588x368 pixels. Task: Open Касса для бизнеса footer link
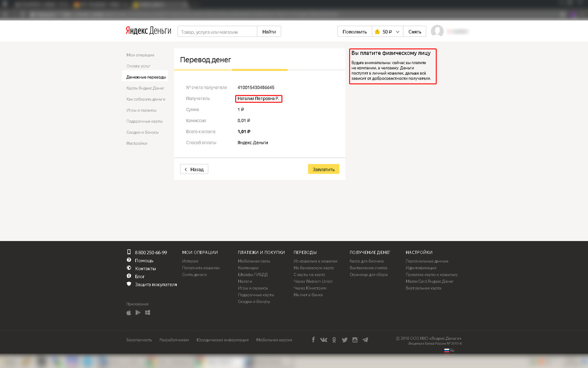(366, 261)
